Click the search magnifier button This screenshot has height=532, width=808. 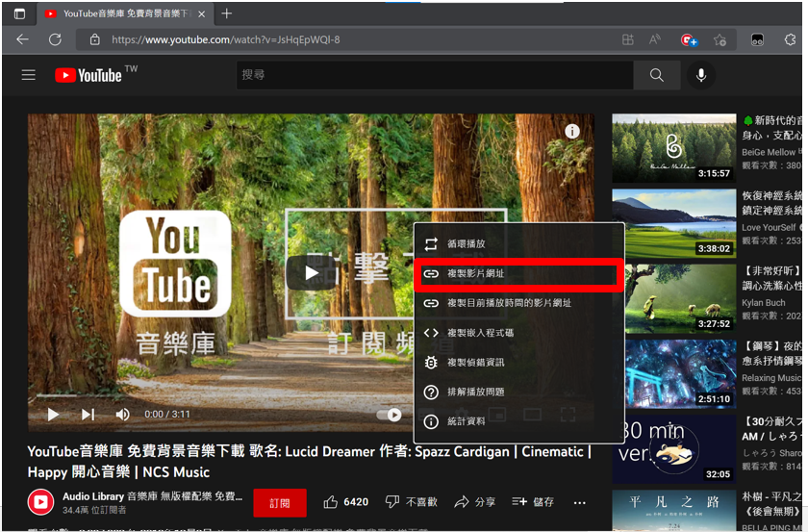pos(656,75)
